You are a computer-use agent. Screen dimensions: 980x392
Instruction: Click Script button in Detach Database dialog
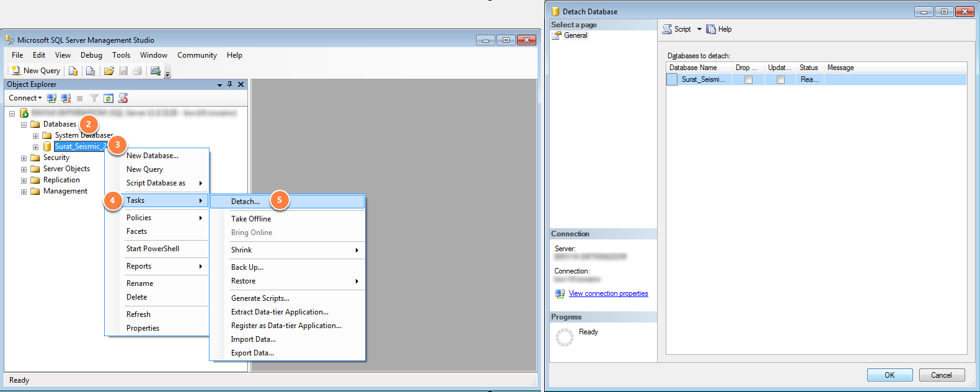click(x=677, y=29)
